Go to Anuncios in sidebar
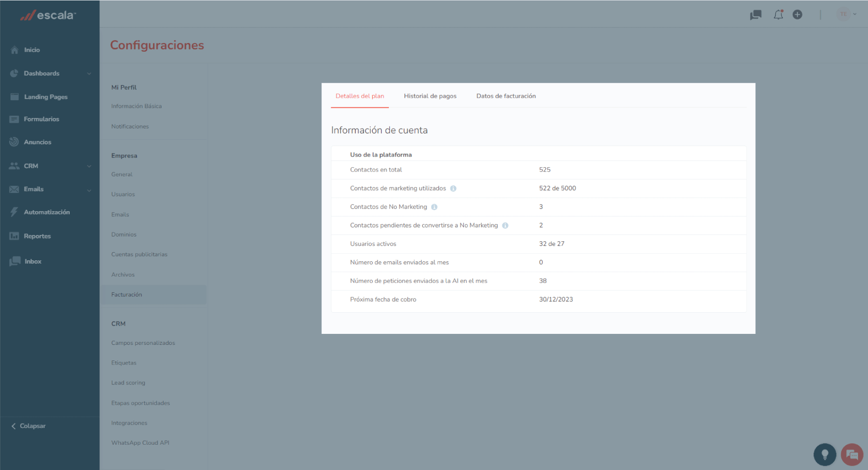The width and height of the screenshot is (868, 470). coord(37,142)
